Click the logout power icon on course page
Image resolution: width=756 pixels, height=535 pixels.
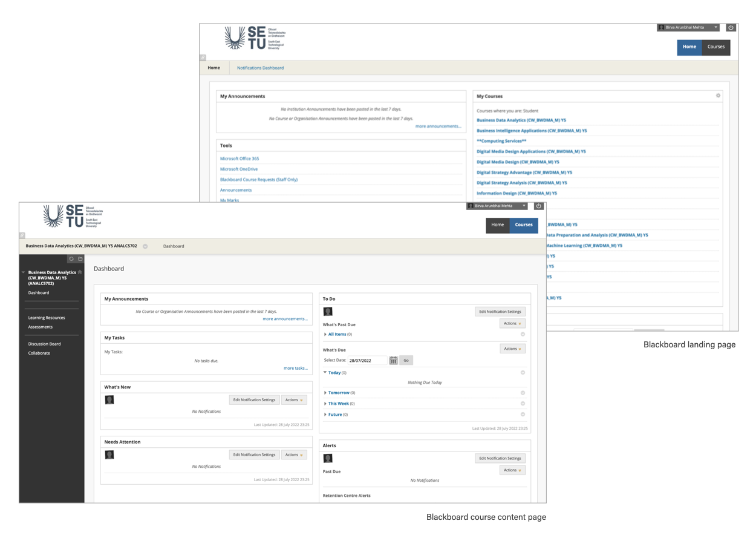click(x=539, y=206)
